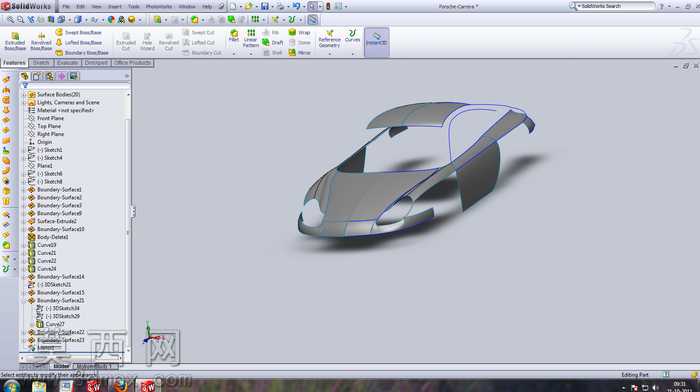Click the Save icon in top toolbar
The height and width of the screenshot is (392, 700).
coord(265,6)
